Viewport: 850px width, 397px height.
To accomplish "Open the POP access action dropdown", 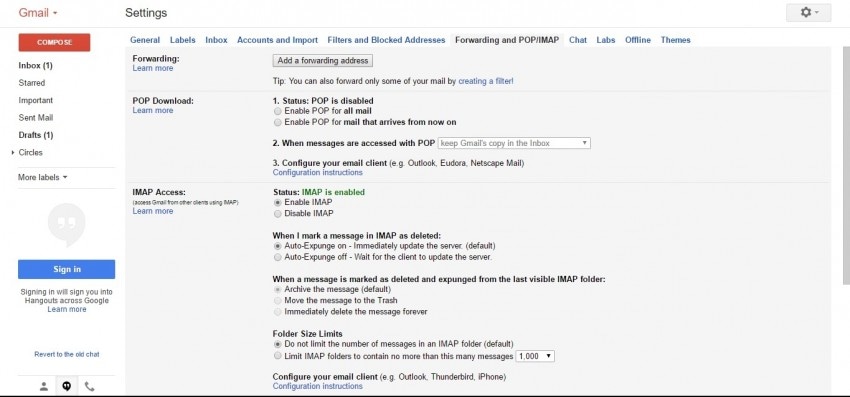I will (514, 143).
